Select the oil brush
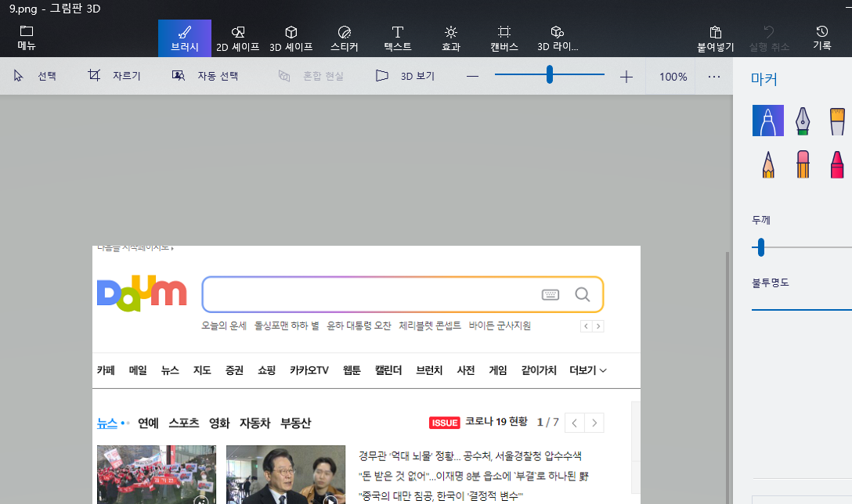852x504 pixels. click(837, 121)
